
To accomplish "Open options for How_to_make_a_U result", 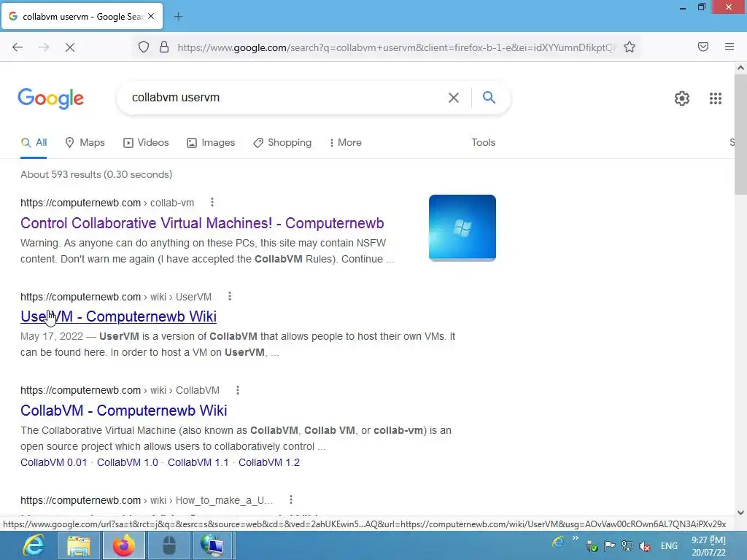I will [290, 499].
